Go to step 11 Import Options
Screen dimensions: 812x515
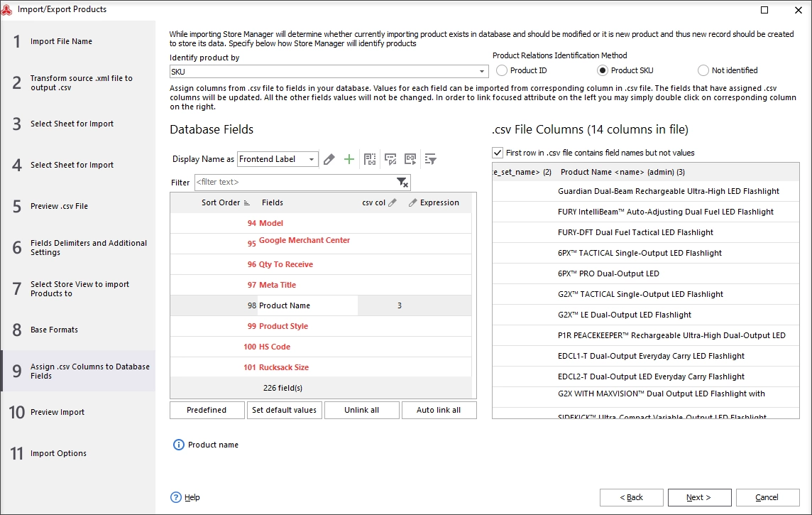pos(77,453)
